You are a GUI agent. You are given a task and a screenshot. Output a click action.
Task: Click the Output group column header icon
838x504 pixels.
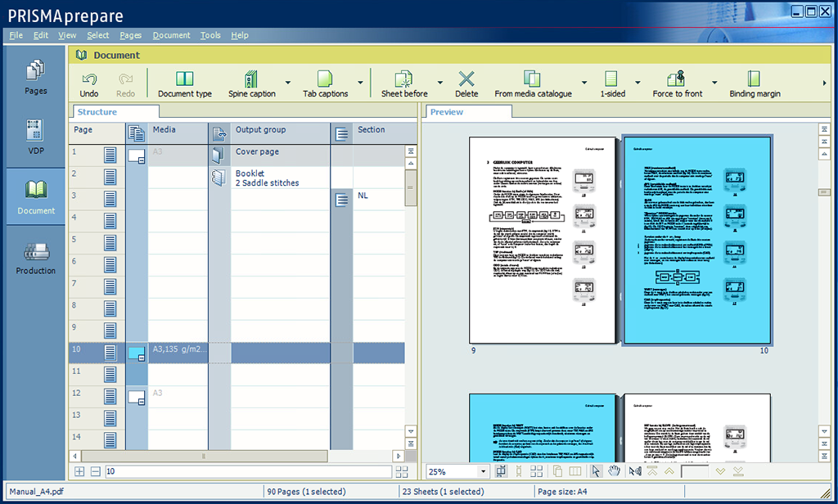coord(219,133)
